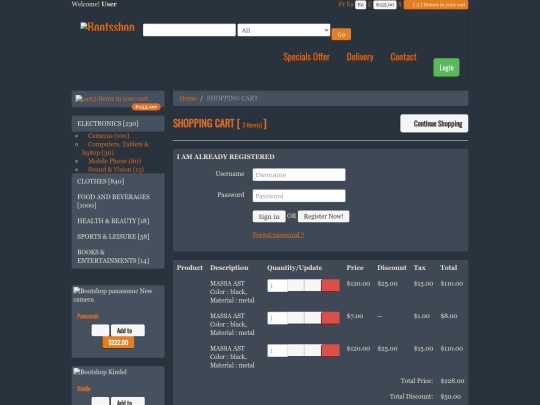Go to Home in the breadcrumb
The image size is (540, 405).
point(188,98)
